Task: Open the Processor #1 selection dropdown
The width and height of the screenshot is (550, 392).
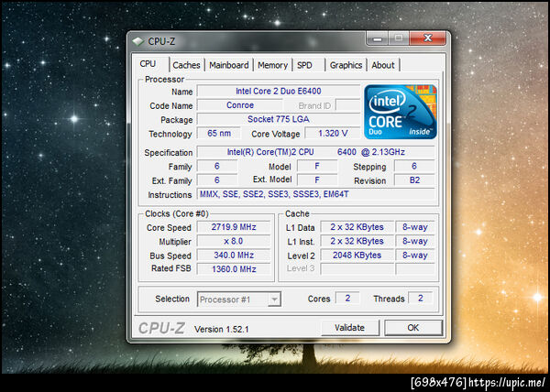Action: pyautogui.click(x=239, y=299)
